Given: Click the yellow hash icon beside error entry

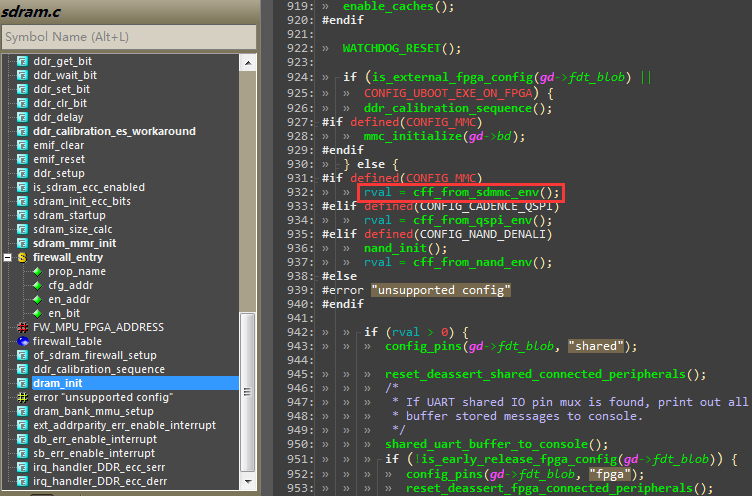Looking at the screenshot, I should point(22,397).
